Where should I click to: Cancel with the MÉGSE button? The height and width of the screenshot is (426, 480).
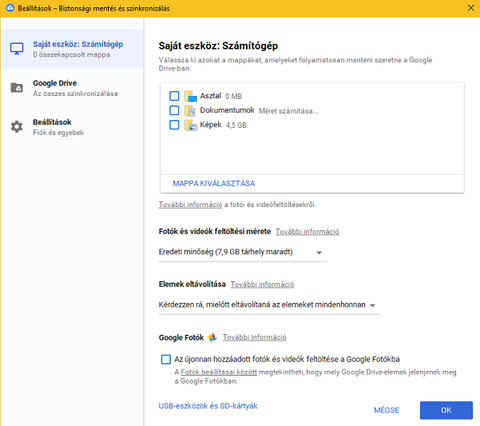[x=386, y=410]
